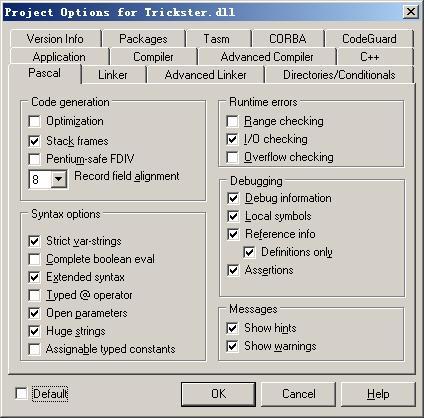Uncheck Stack frames option
424x418 pixels.
(34, 141)
